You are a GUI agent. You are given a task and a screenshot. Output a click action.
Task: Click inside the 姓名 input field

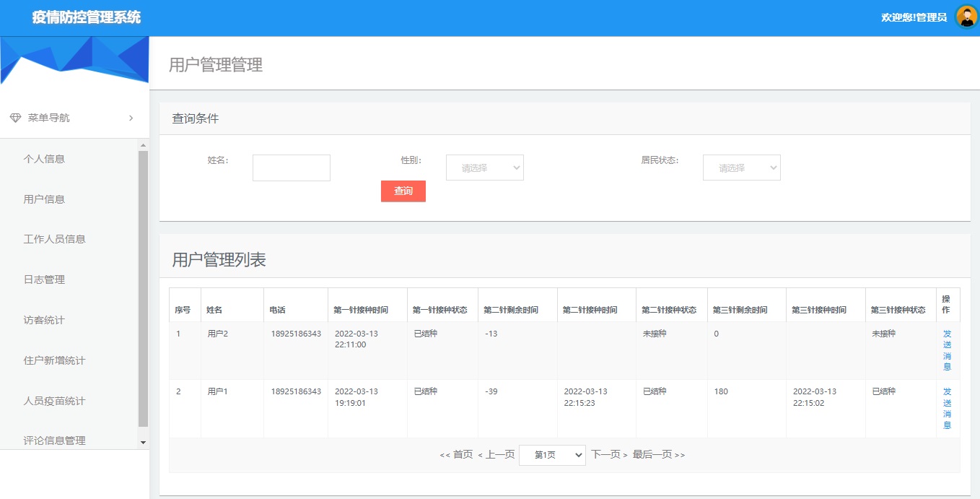pos(291,167)
